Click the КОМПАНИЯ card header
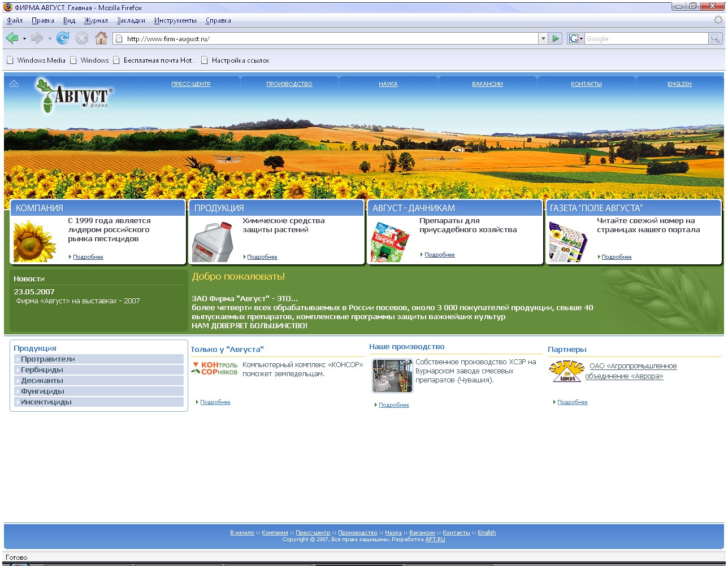 [x=98, y=208]
